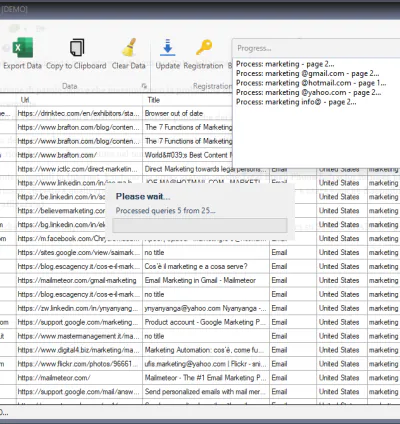Click the Registration key icon

point(204,47)
